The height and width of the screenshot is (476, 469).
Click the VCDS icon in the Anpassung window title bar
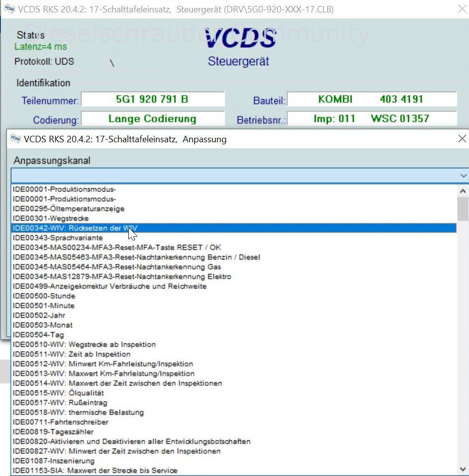[x=15, y=139]
